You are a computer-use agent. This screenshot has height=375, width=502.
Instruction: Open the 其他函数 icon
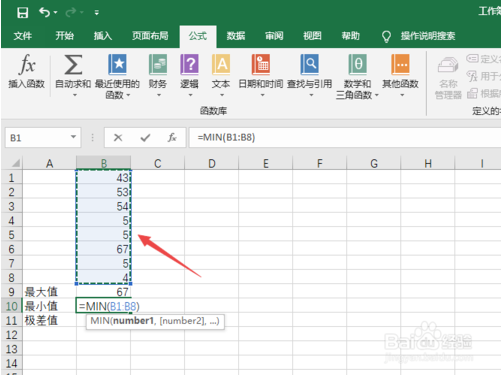pos(400,64)
